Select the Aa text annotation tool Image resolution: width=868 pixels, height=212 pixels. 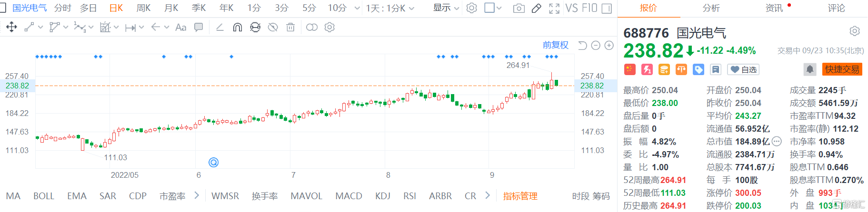(180, 28)
